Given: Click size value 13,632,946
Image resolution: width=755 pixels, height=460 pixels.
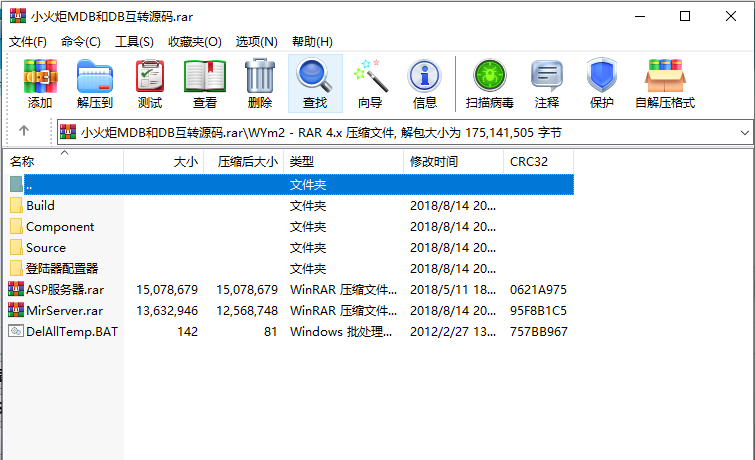Looking at the screenshot, I should coord(167,311).
